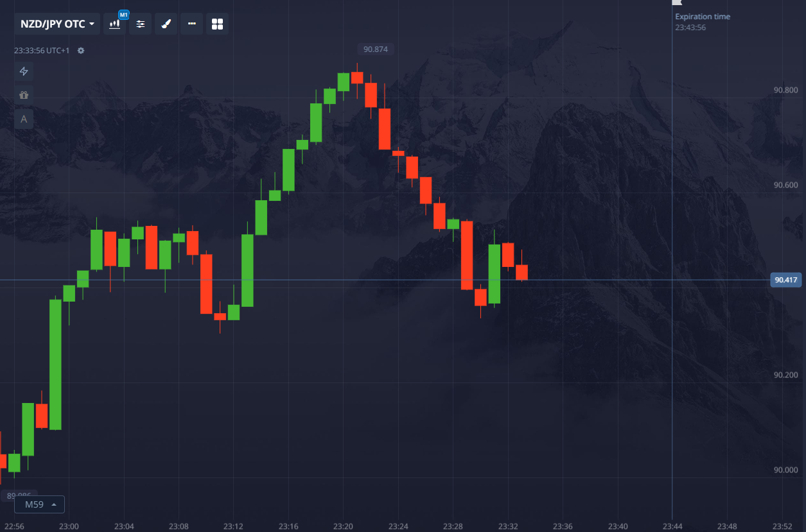This screenshot has height=532, width=806.
Task: Open the candlestick chart type settings
Action: 115,24
